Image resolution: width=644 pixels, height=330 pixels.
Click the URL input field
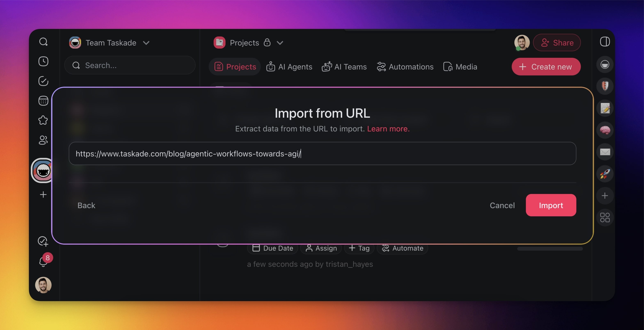322,153
